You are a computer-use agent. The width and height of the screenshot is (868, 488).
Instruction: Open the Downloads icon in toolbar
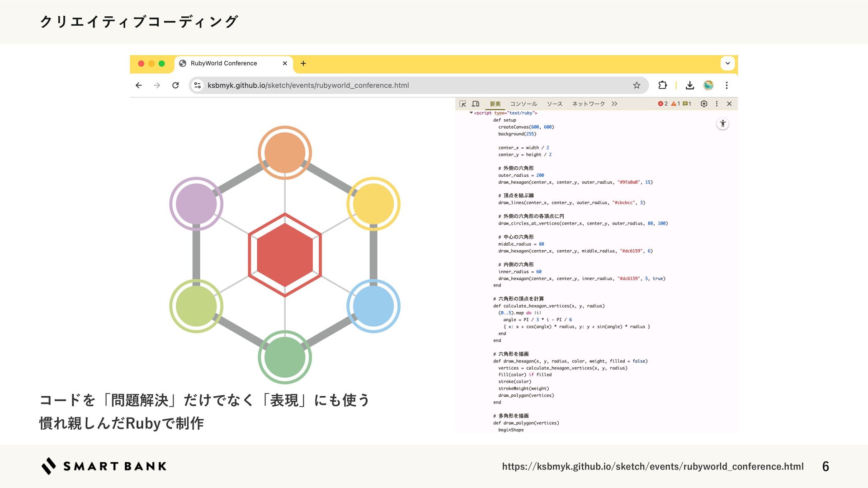(x=690, y=85)
